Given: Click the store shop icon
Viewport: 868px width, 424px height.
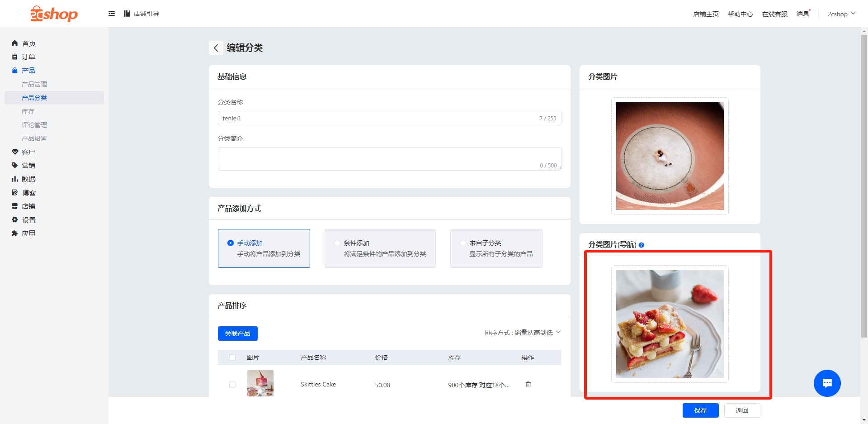Looking at the screenshot, I should 14,206.
